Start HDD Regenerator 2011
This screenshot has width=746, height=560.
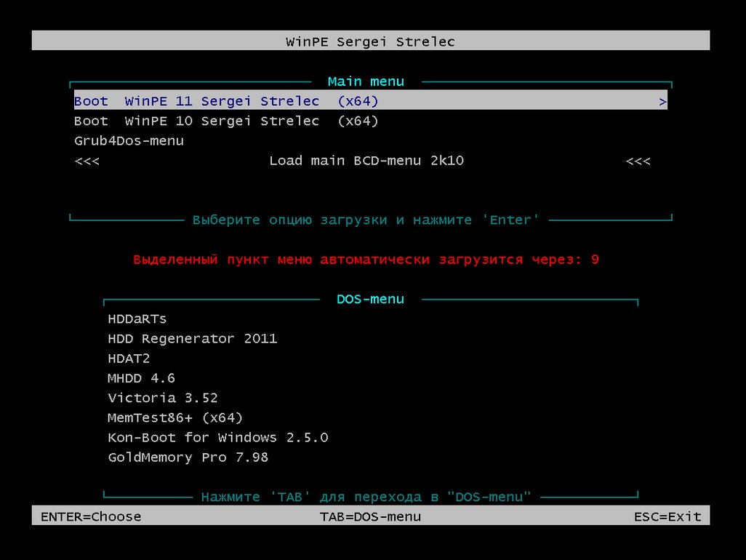tap(192, 339)
